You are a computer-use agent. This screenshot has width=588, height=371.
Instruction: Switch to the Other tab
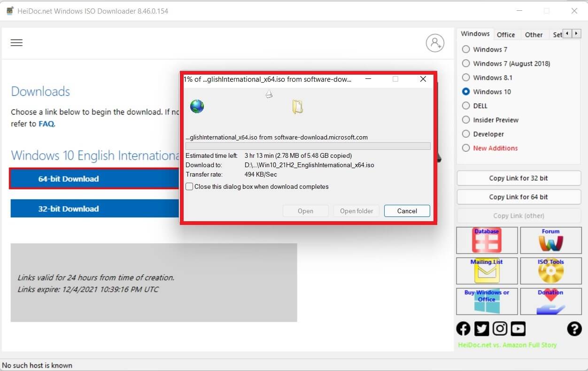coord(534,35)
